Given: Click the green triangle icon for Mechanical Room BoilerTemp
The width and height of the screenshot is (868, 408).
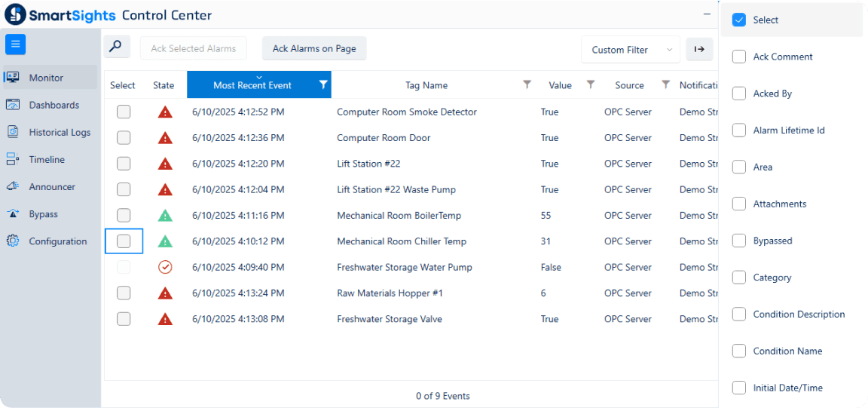Looking at the screenshot, I should [x=165, y=216].
